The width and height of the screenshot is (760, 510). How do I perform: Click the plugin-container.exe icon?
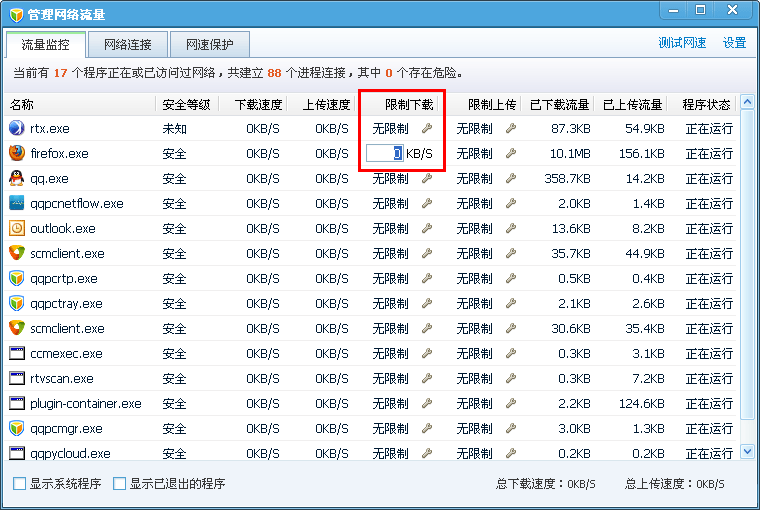pyautogui.click(x=16, y=403)
